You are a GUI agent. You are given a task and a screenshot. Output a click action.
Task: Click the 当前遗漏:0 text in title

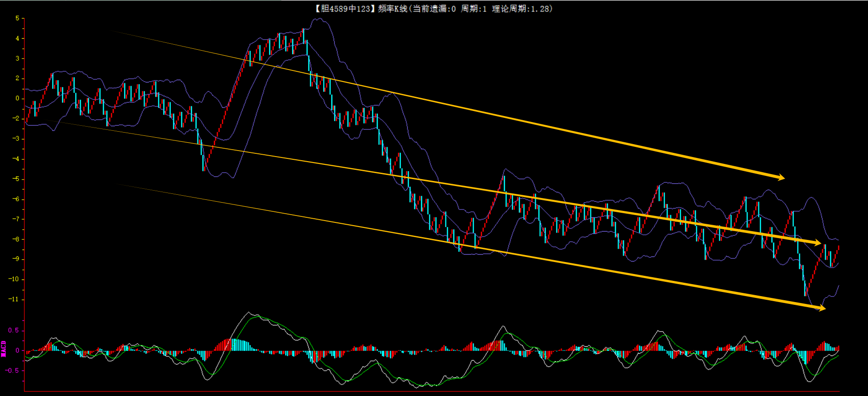(434, 9)
